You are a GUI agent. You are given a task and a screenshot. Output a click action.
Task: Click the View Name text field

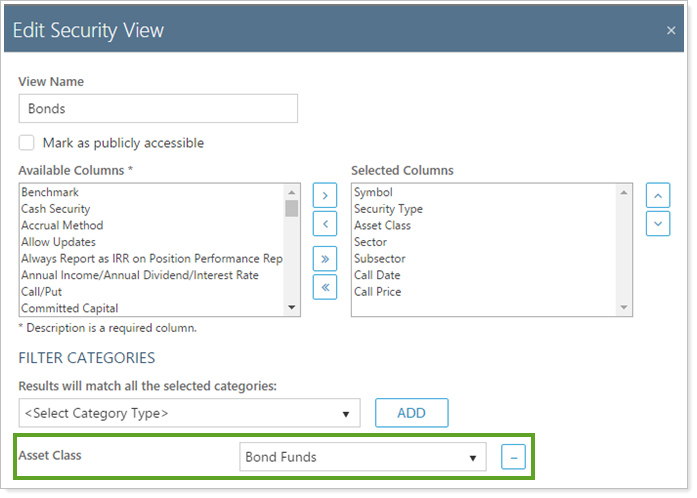158,108
